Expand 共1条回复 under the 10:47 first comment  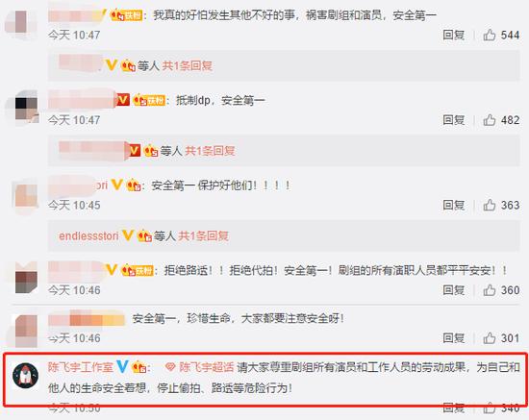pos(188,65)
